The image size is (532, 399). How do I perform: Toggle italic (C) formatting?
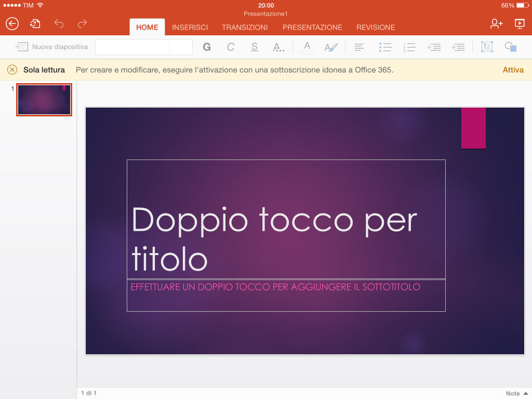pos(231,47)
